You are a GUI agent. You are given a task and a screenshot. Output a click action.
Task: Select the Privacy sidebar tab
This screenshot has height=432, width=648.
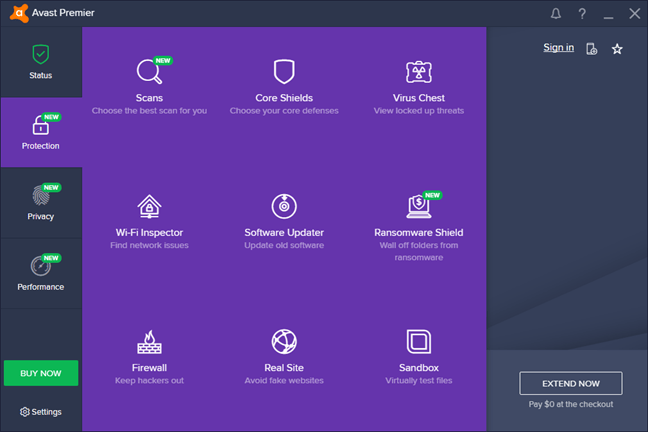pos(41,203)
